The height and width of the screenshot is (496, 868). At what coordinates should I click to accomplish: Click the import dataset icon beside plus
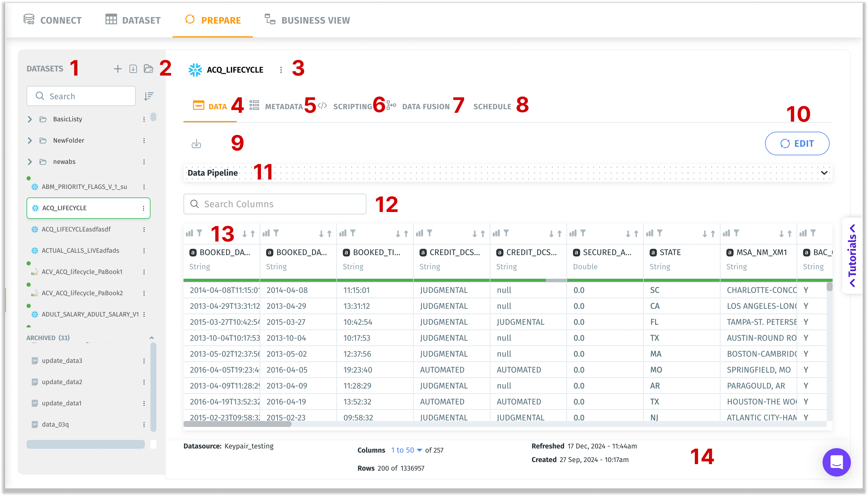133,69
